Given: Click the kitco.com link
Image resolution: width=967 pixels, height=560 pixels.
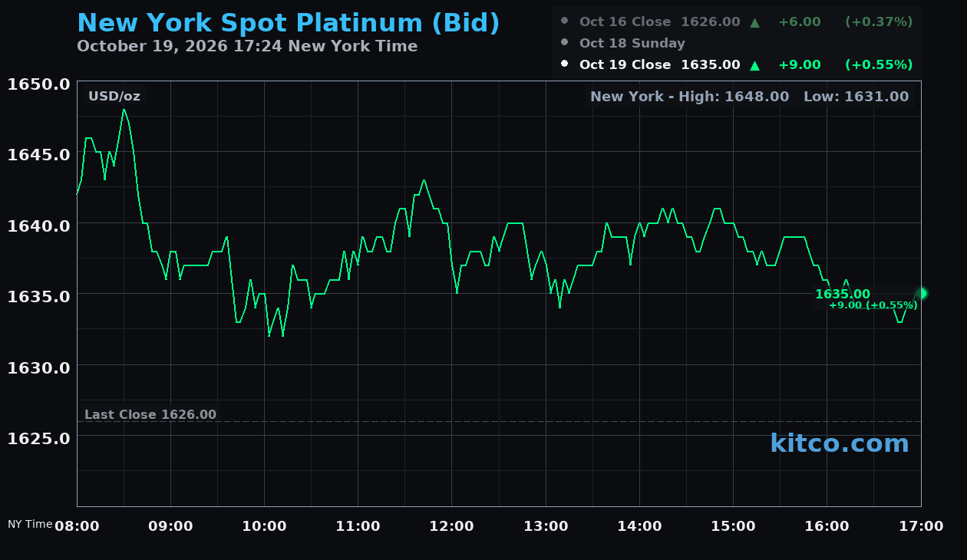Looking at the screenshot, I should (840, 443).
